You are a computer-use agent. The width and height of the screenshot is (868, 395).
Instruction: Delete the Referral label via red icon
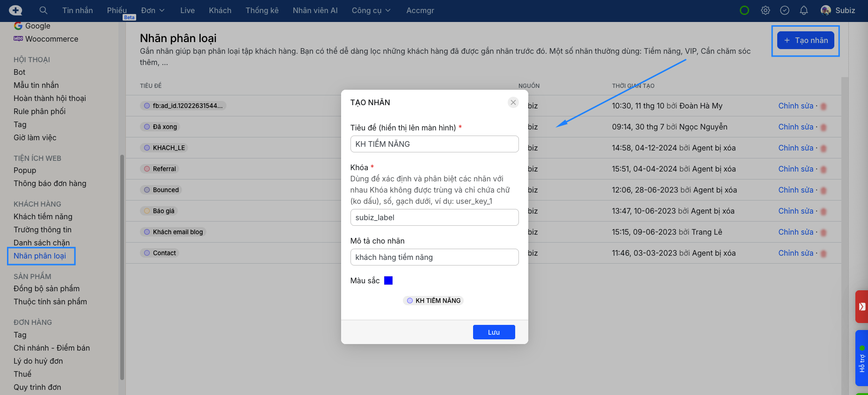pyautogui.click(x=823, y=169)
